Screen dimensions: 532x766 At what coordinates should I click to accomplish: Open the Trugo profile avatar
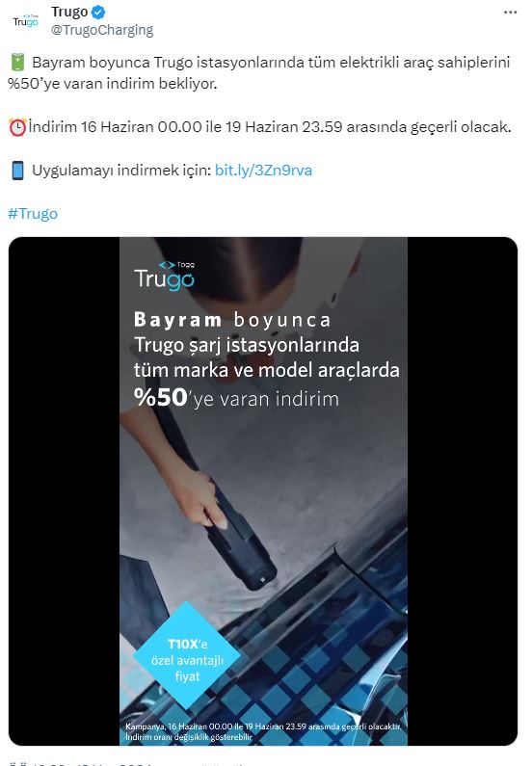(25, 21)
